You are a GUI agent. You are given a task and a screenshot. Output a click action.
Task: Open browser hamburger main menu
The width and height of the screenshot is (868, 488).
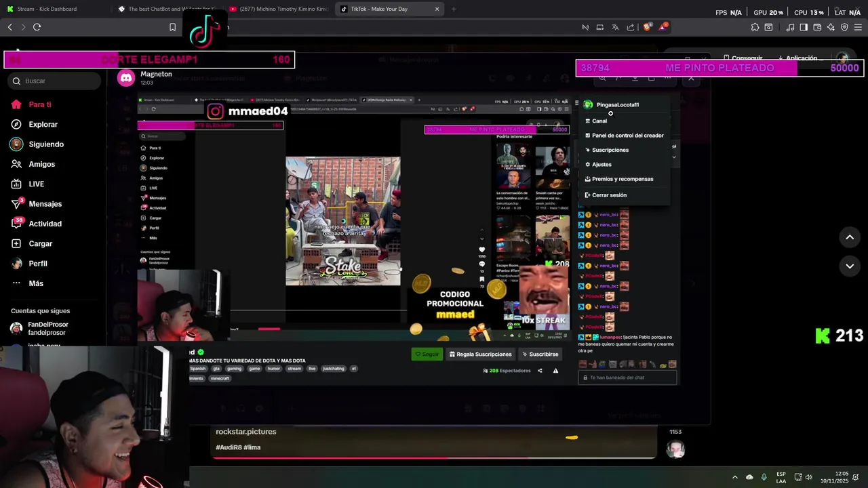click(x=858, y=27)
